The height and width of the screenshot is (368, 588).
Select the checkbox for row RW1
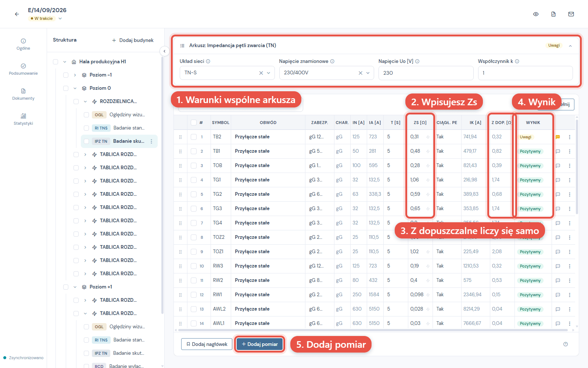(x=194, y=295)
